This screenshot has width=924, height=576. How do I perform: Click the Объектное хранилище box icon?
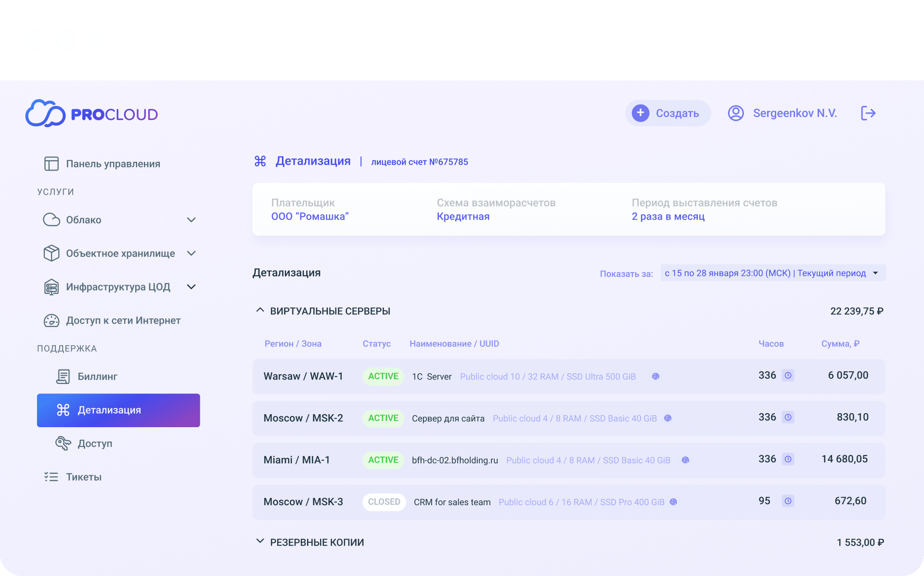click(x=51, y=253)
